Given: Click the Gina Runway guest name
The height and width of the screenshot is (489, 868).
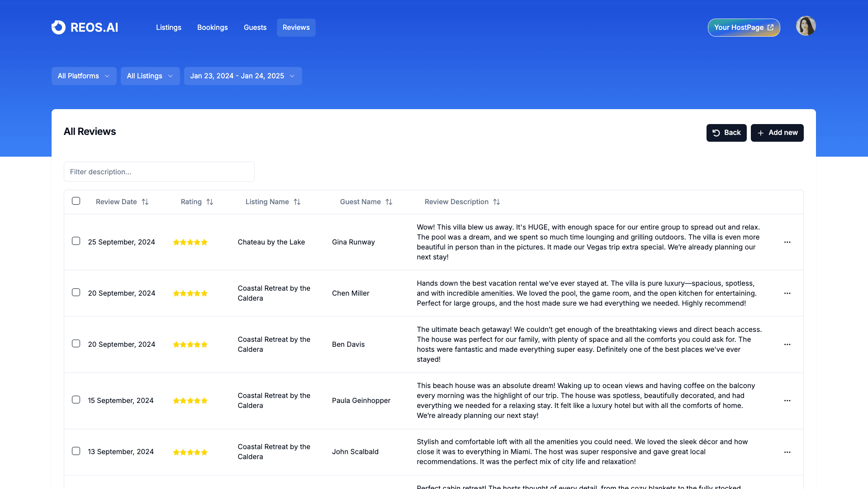Looking at the screenshot, I should 353,242.
